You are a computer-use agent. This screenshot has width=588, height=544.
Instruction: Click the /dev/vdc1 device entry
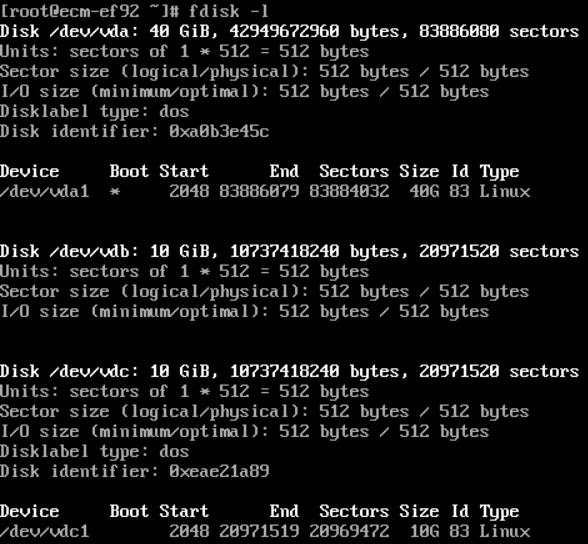[x=45, y=531]
